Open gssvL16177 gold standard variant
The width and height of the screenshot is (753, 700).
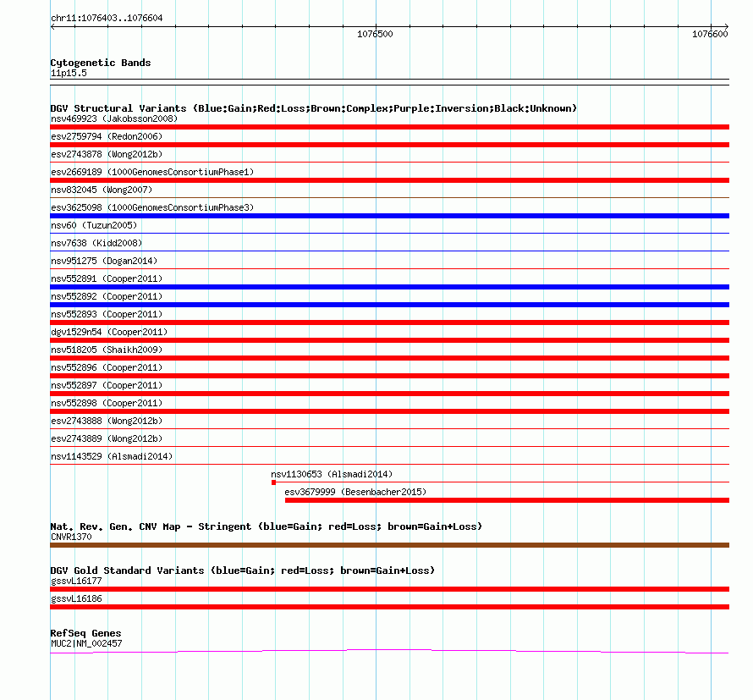(x=76, y=581)
